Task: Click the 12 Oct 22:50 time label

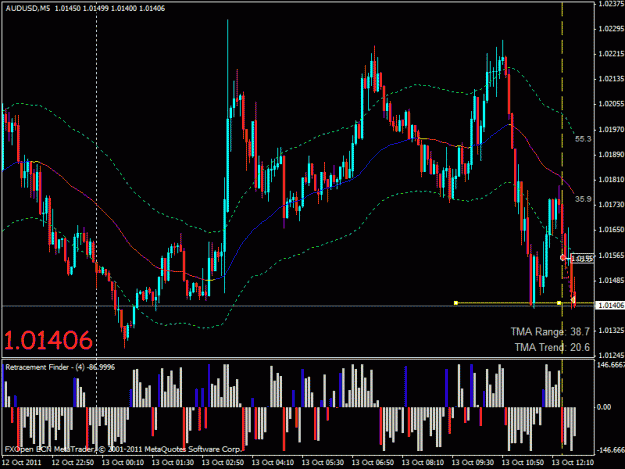Action: pos(73,463)
